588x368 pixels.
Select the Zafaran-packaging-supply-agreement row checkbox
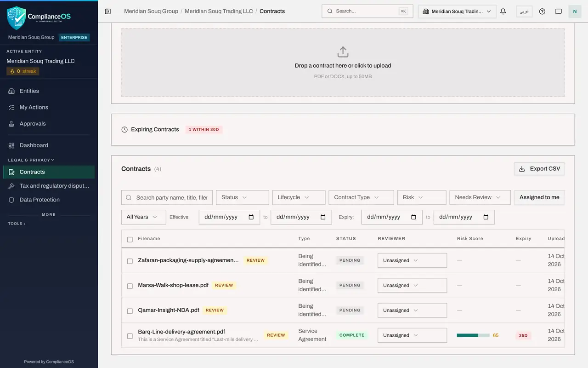click(130, 261)
